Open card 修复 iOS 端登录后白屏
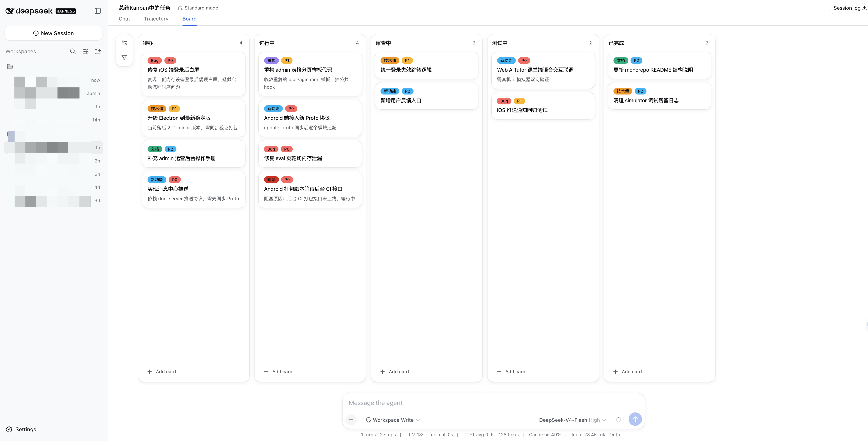Image resolution: width=868 pixels, height=441 pixels. [194, 74]
